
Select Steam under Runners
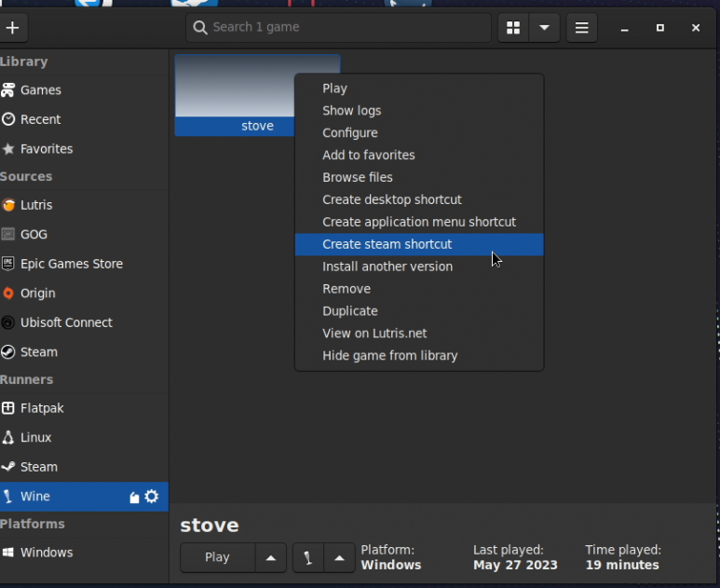coord(84,467)
